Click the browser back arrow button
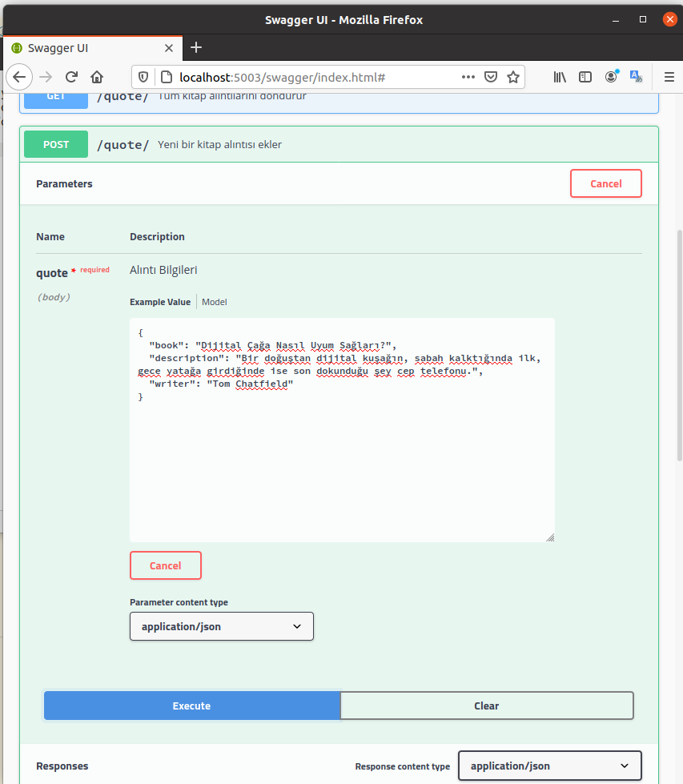The height and width of the screenshot is (784, 683). 19,77
